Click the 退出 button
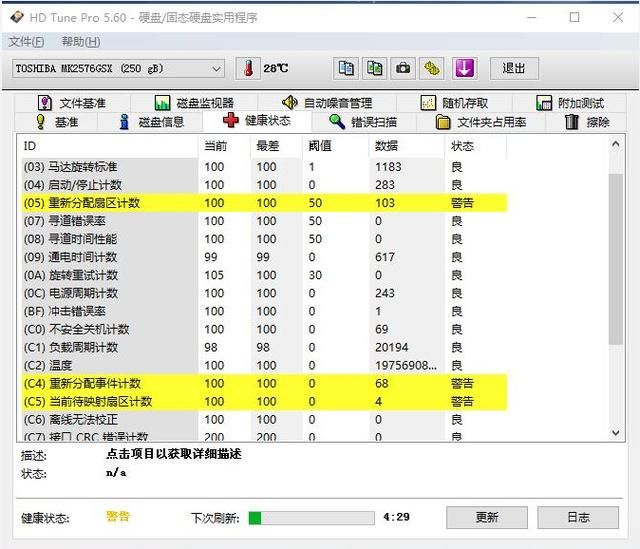The height and width of the screenshot is (549, 640). click(514, 68)
